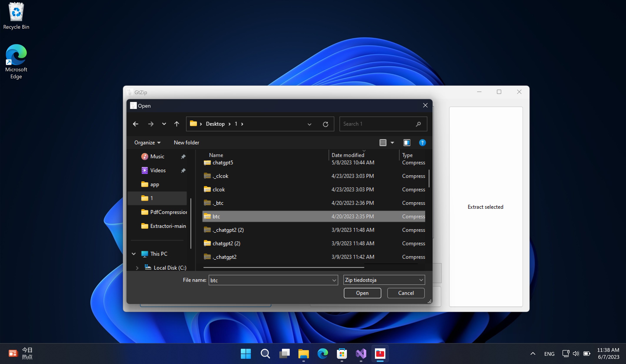The width and height of the screenshot is (626, 364).
Task: Open the dialog help icon
Action: pyautogui.click(x=422, y=143)
